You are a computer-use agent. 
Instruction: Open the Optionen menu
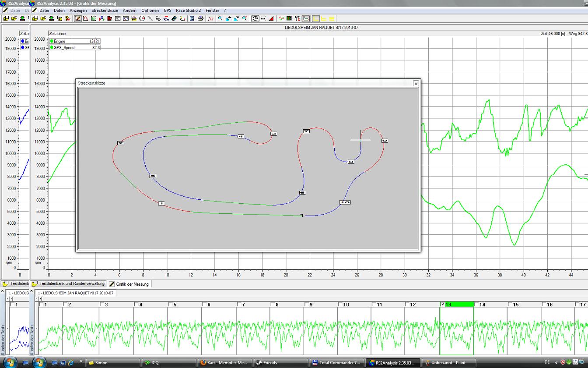150,10
